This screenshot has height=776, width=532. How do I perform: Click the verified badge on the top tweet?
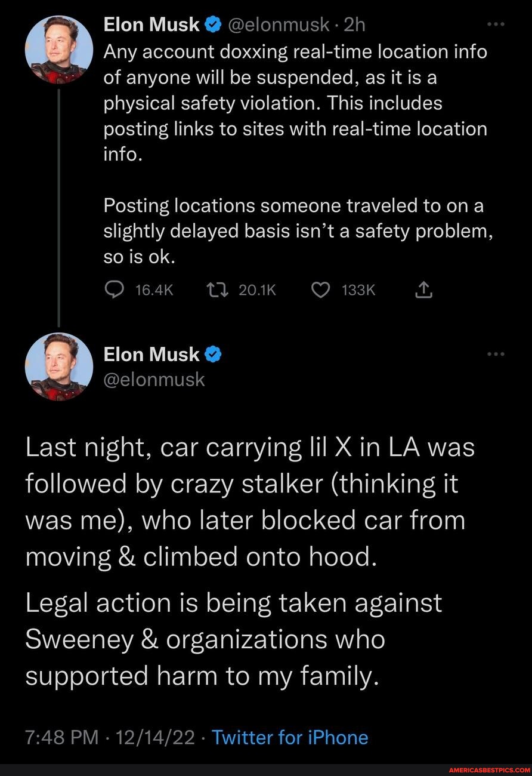tap(214, 24)
